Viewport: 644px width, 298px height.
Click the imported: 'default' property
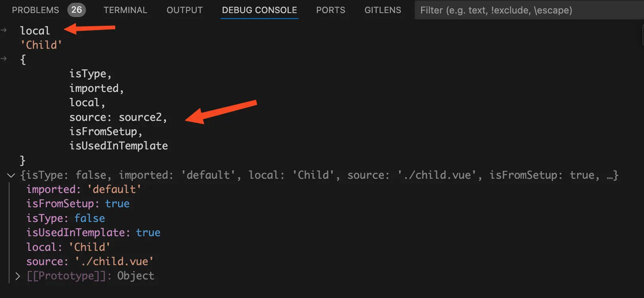click(x=84, y=189)
